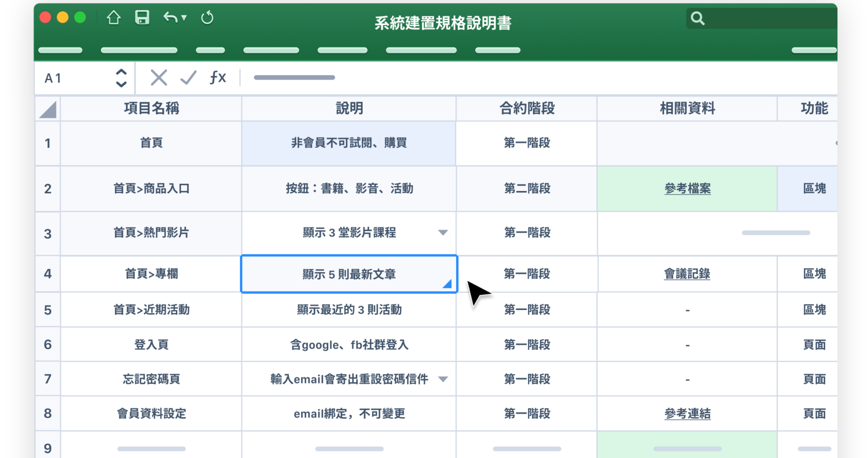Viewport: 868px width, 458px height.
Task: Open the Undo history dropdown arrow
Action: (184, 18)
